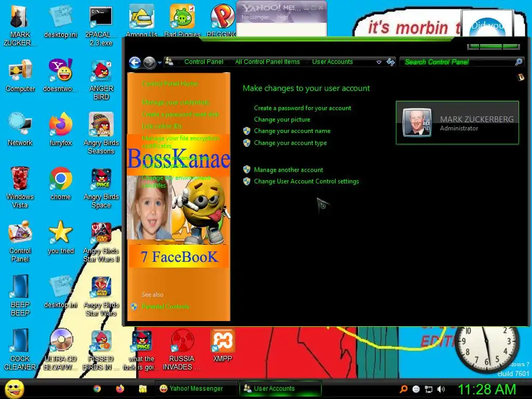Click Change your account type
This screenshot has height=399, width=532.
[x=290, y=143]
